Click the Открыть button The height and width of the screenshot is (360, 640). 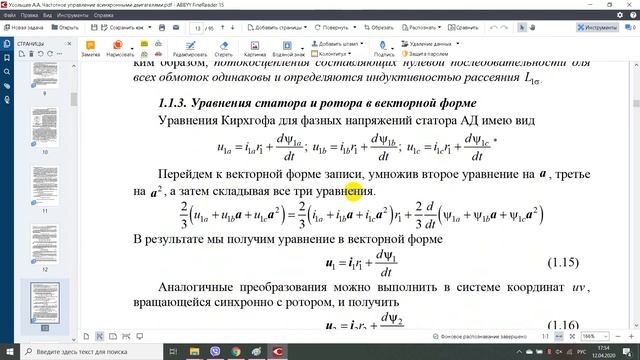[x=65, y=27]
